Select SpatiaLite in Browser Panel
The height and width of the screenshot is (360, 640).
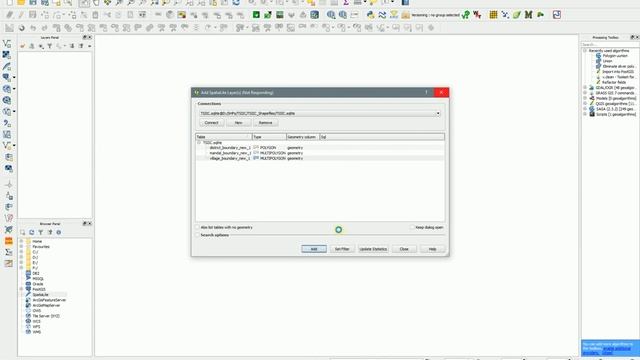[40, 294]
